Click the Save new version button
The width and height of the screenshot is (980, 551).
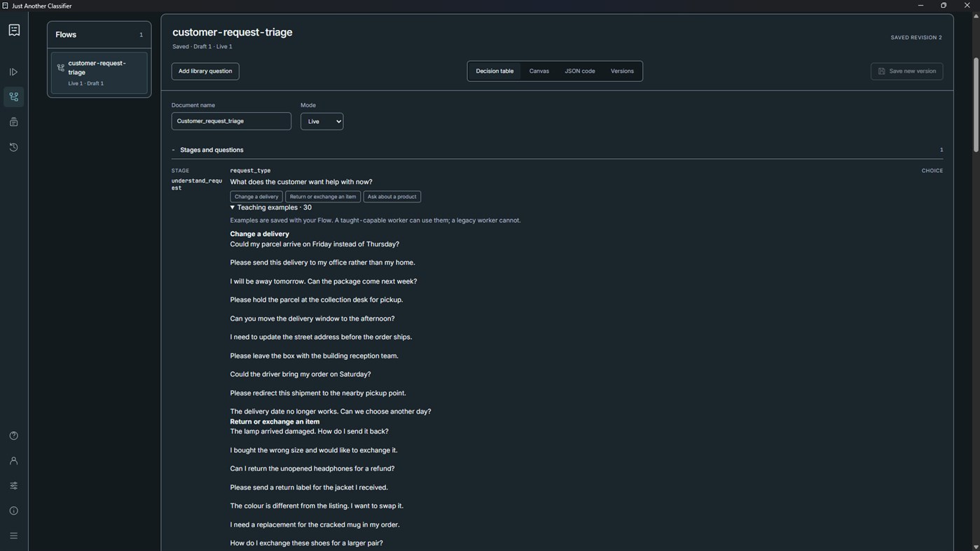(906, 71)
